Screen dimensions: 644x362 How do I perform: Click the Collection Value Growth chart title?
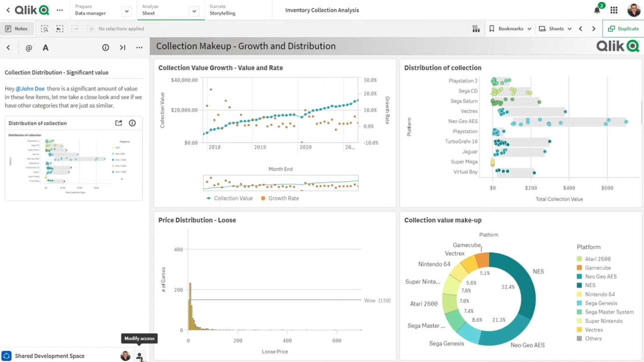221,68
